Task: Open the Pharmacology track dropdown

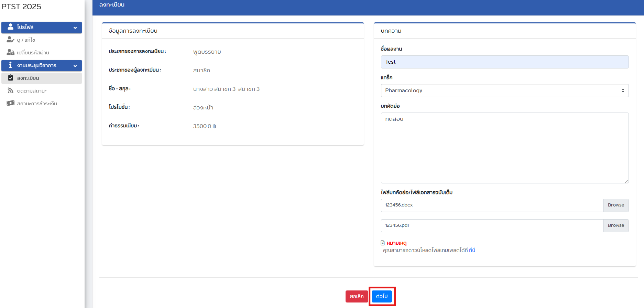Action: [x=504, y=91]
